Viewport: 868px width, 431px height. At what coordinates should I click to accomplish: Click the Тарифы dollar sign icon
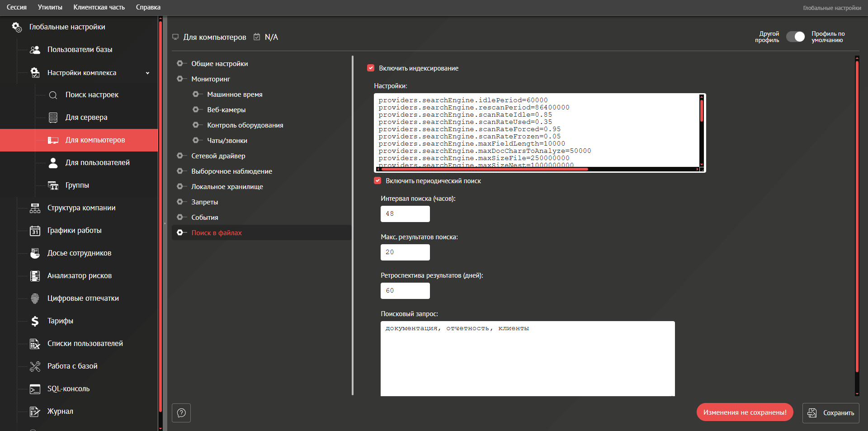tap(35, 321)
